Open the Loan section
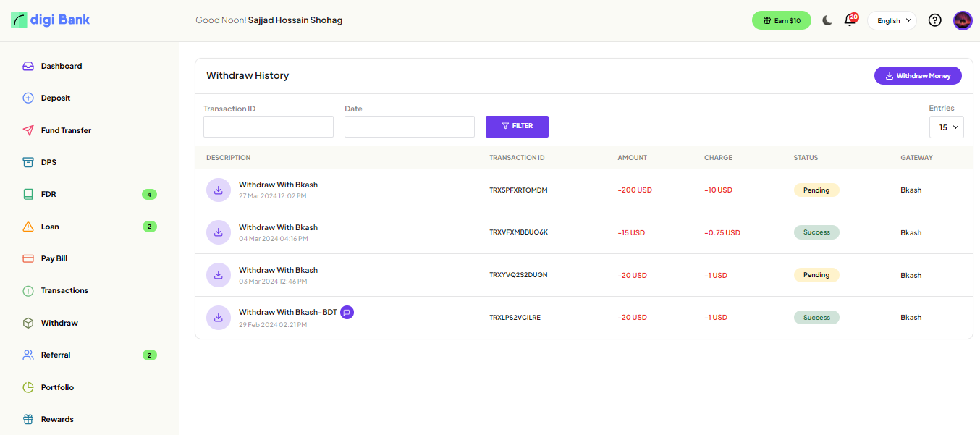Screen dimensions: 980x435 click(x=50, y=227)
